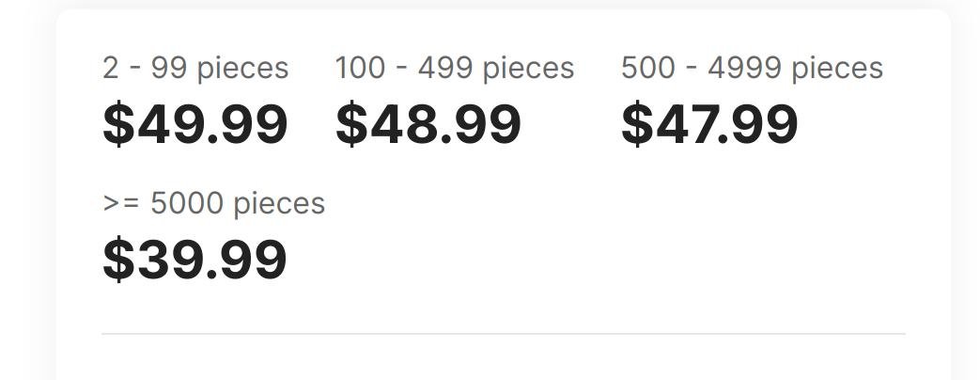Image resolution: width=980 pixels, height=380 pixels.
Task: Pick the $39.99 bulk price
Action: pyautogui.click(x=194, y=260)
